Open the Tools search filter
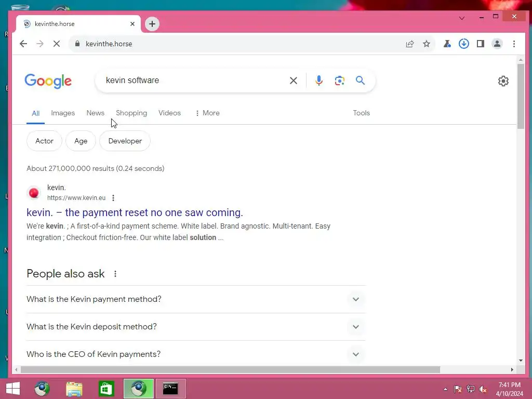 point(362,113)
